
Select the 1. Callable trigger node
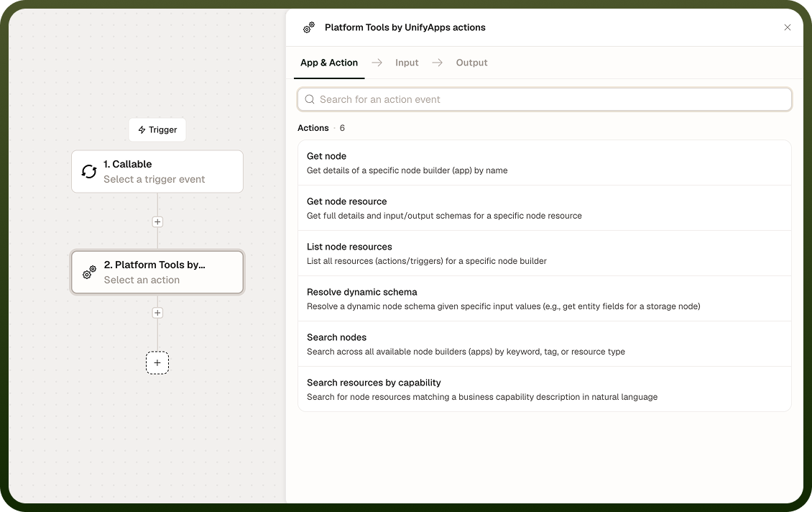coord(157,172)
